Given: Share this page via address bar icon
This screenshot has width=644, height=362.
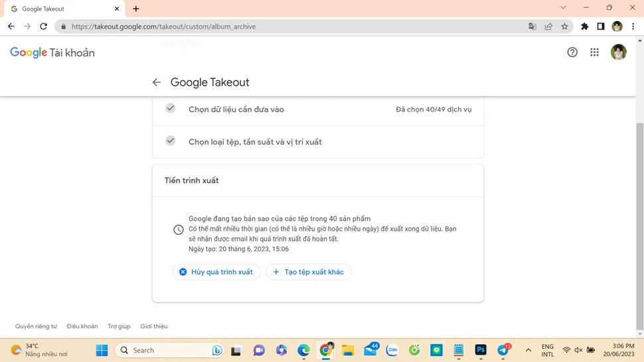Looking at the screenshot, I should 548,27.
